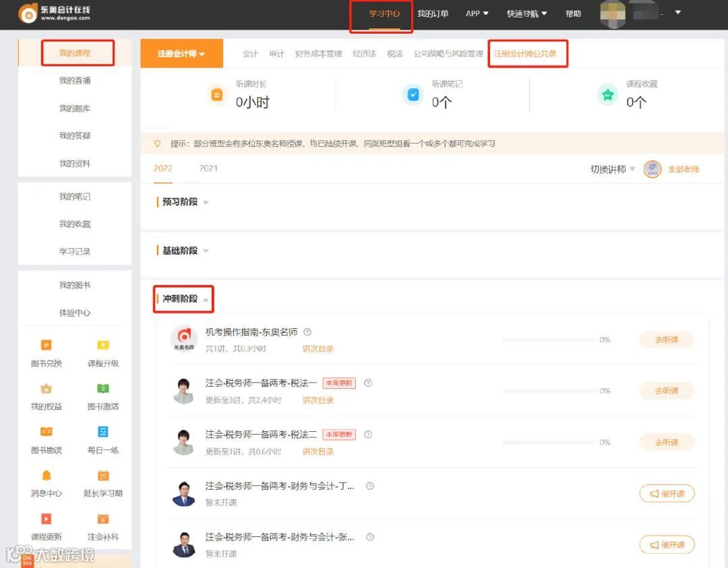
Task: Open 我的直播 in sidebar
Action: 75,80
